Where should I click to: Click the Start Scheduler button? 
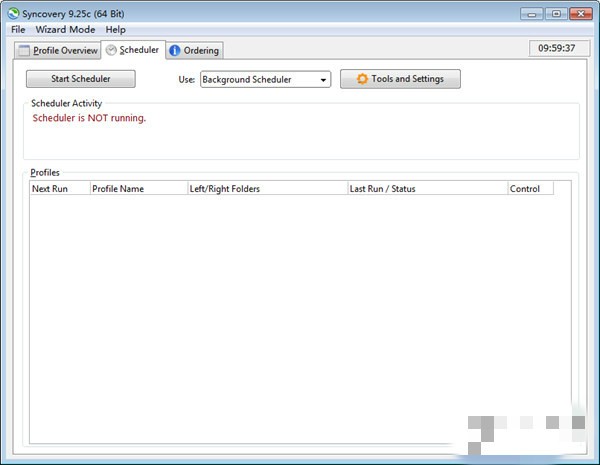pos(81,79)
